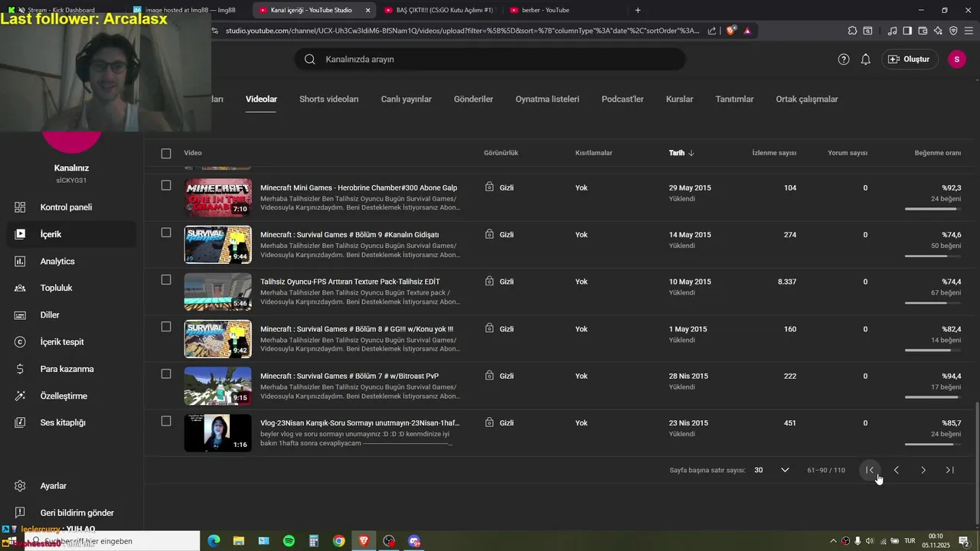
Task: Click the Brave Rewards triangle icon
Action: (x=746, y=31)
